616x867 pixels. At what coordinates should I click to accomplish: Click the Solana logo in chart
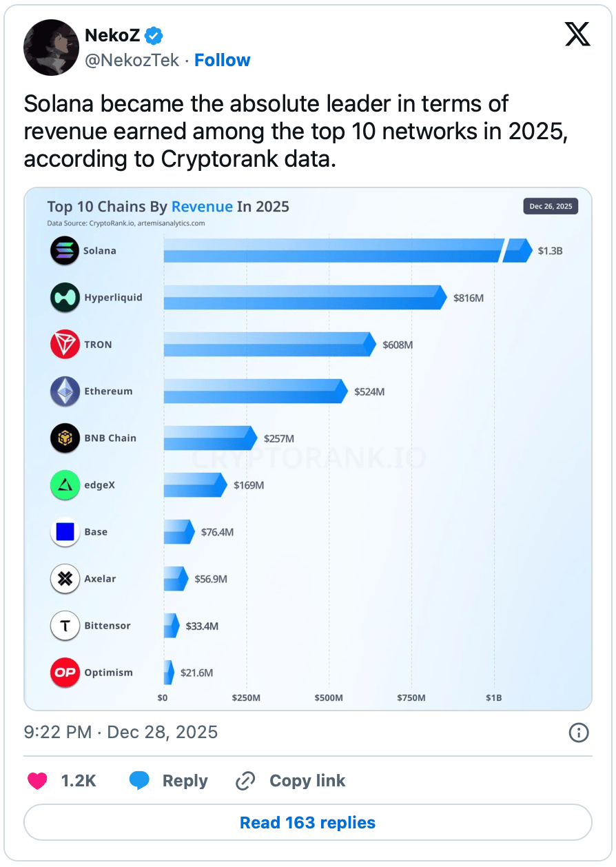(65, 251)
